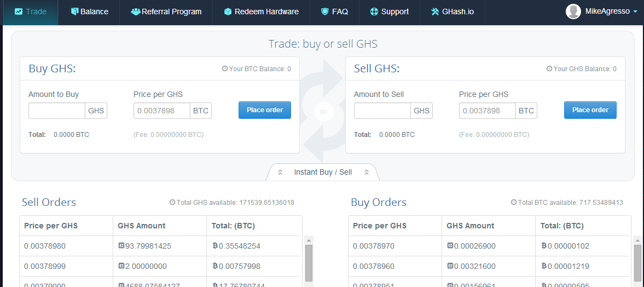The width and height of the screenshot is (644, 287).
Task: Click the Buy Orders heading
Action: tap(379, 202)
